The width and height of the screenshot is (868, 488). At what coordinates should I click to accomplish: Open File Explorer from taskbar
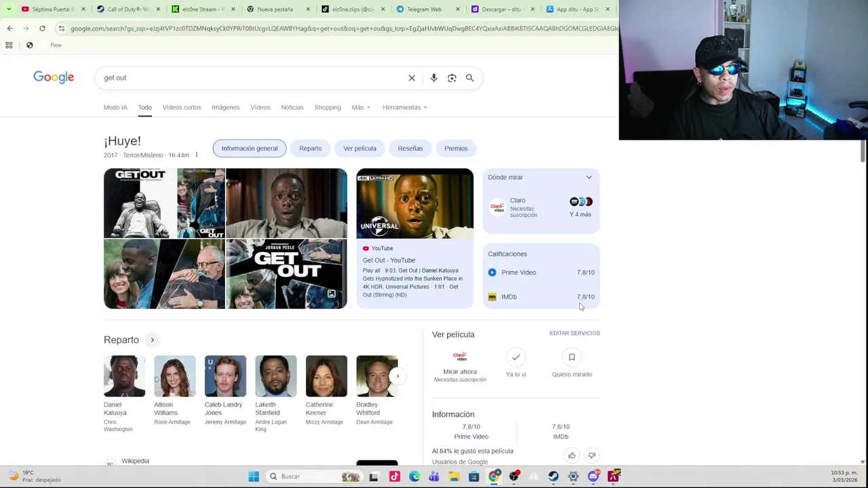coord(454,476)
